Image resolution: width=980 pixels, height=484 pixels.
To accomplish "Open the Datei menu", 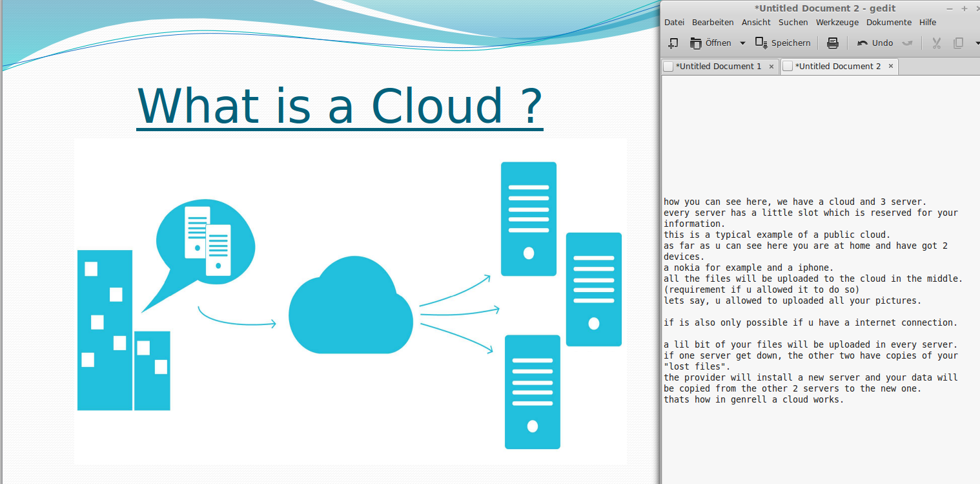I will (674, 23).
